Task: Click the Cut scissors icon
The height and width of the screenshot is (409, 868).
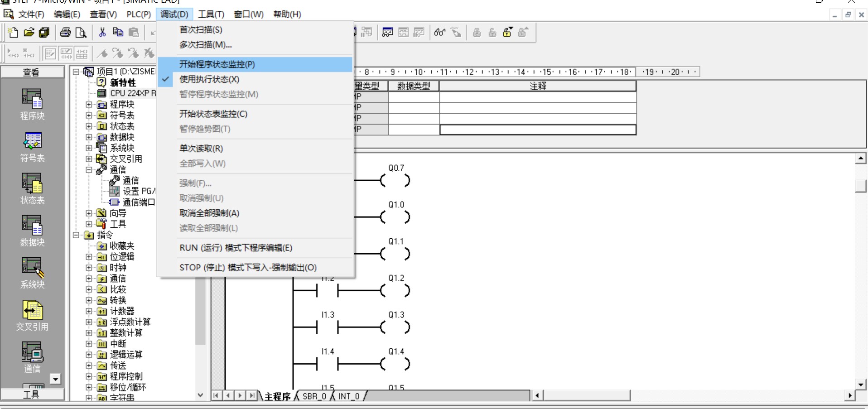Action: point(102,32)
